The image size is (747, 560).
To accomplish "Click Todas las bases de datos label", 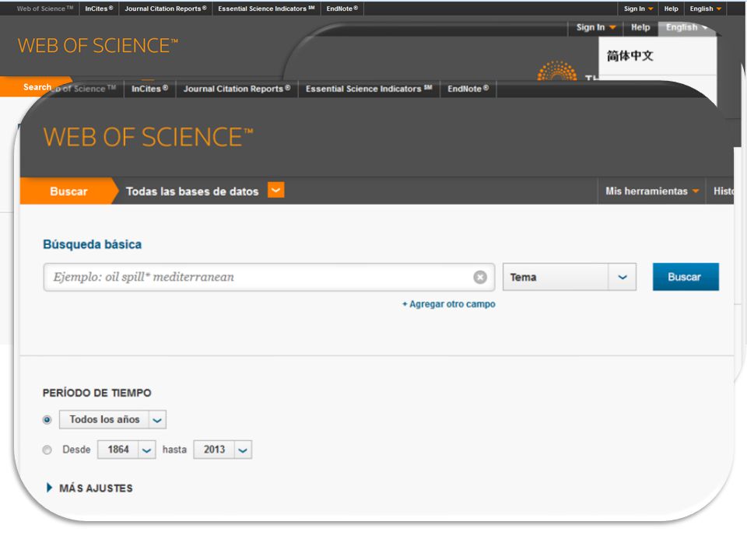I will point(192,191).
